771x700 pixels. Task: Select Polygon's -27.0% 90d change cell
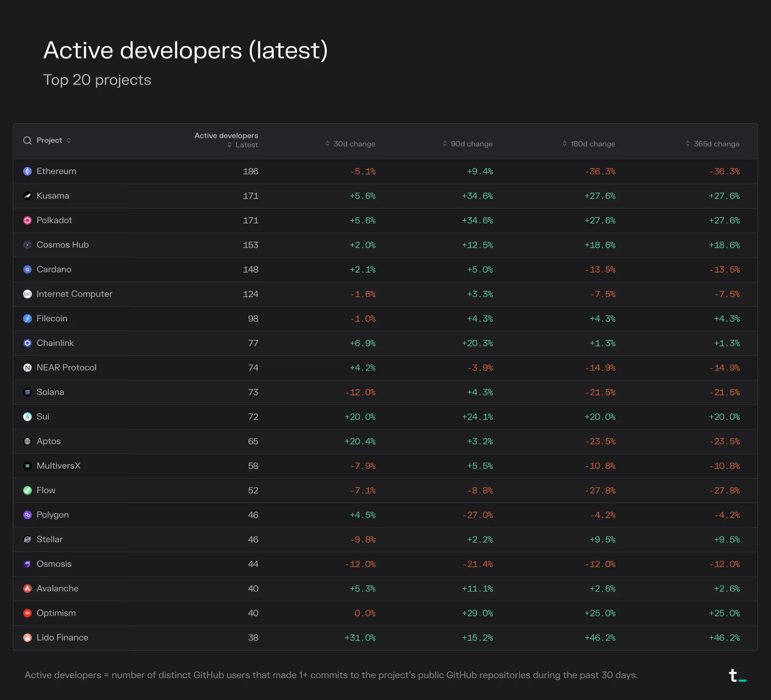click(x=478, y=515)
